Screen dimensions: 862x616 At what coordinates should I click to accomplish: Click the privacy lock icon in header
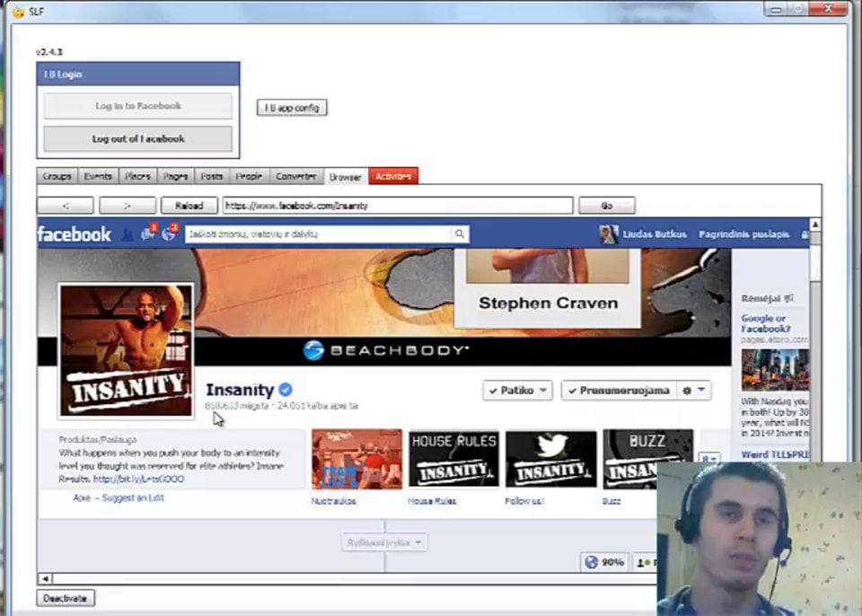pyautogui.click(x=805, y=235)
